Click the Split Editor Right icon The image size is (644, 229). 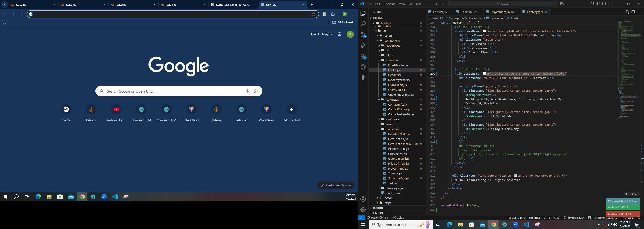click(x=633, y=12)
